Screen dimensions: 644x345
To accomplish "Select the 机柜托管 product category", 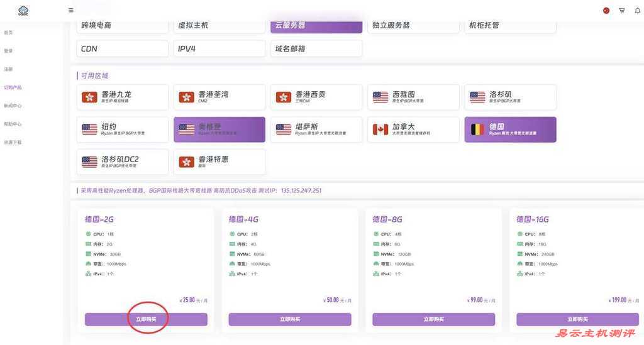I will pyautogui.click(x=510, y=26).
